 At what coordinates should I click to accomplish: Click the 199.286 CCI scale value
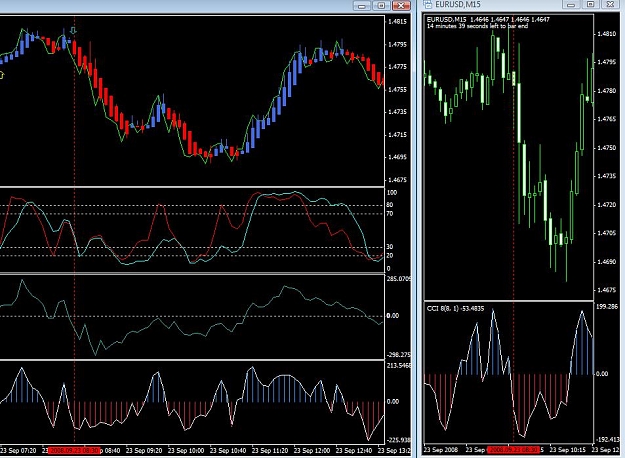[x=607, y=307]
